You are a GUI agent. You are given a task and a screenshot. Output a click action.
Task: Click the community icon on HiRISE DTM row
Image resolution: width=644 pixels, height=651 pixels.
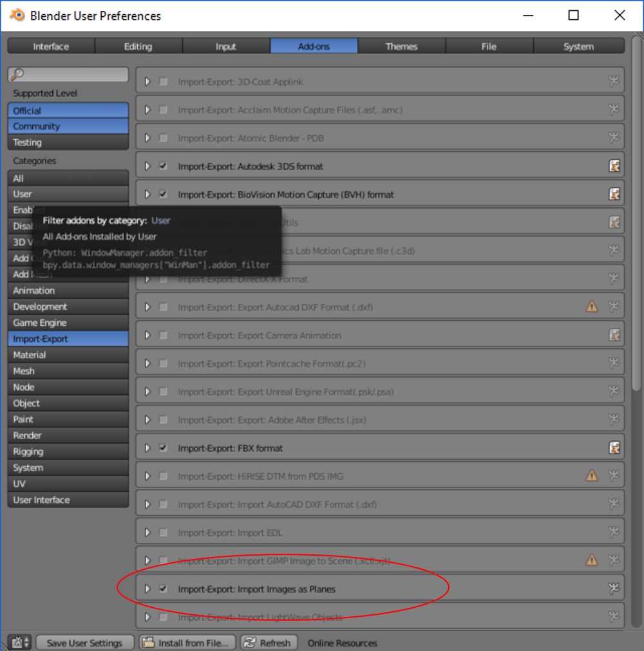[614, 476]
